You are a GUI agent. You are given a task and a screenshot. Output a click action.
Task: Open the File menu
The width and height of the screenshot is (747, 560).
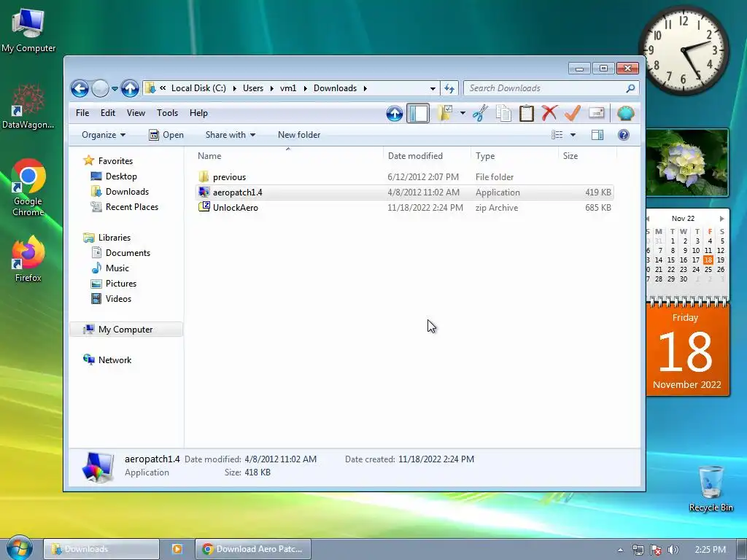point(82,113)
